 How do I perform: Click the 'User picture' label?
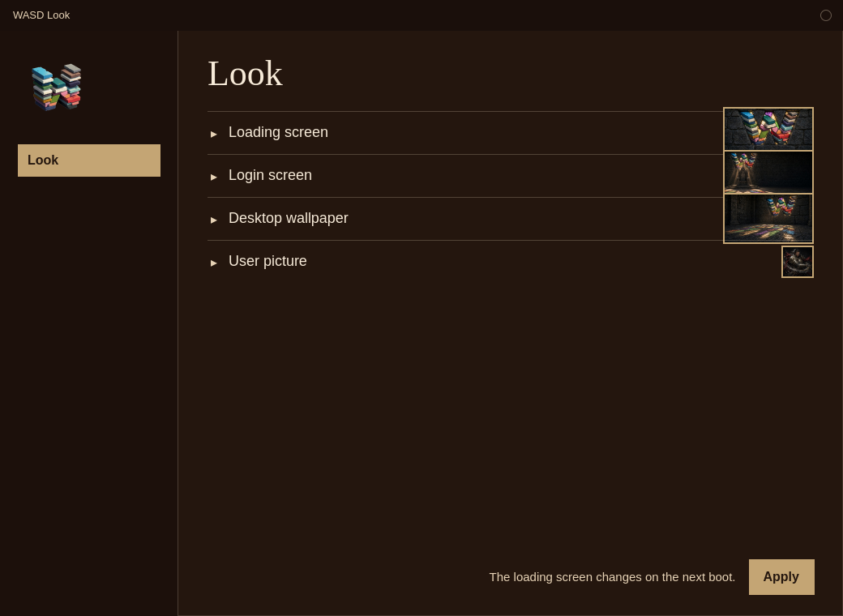coord(267,261)
